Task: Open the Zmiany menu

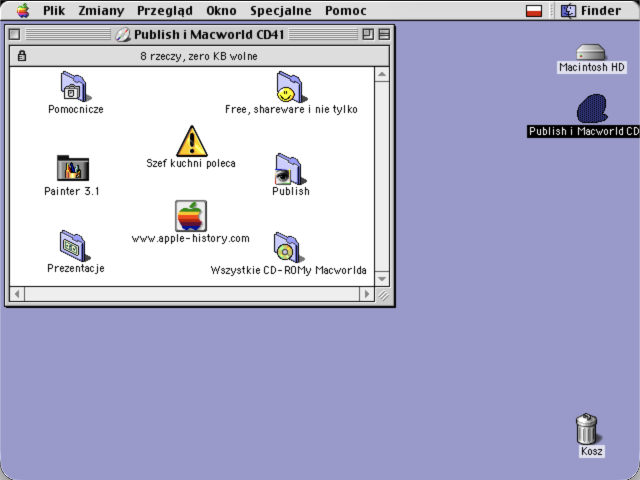Action: [x=101, y=10]
